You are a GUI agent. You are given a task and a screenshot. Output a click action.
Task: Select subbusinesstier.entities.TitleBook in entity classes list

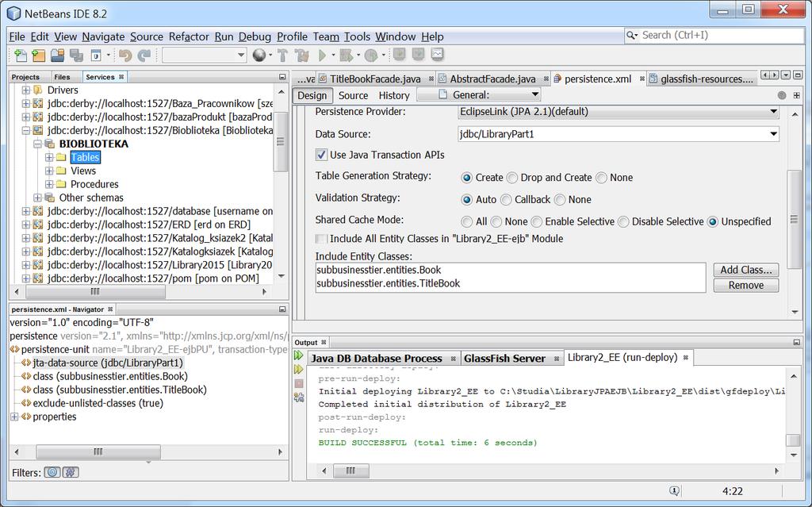(388, 283)
